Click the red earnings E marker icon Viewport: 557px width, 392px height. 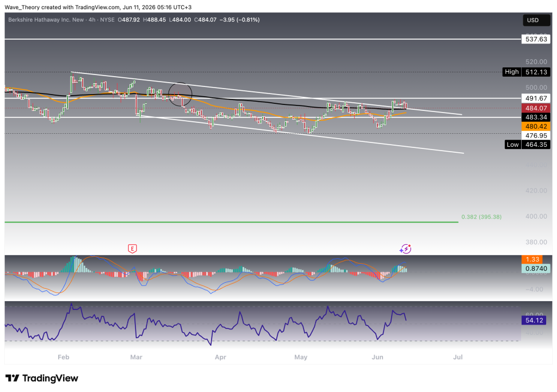click(x=132, y=248)
